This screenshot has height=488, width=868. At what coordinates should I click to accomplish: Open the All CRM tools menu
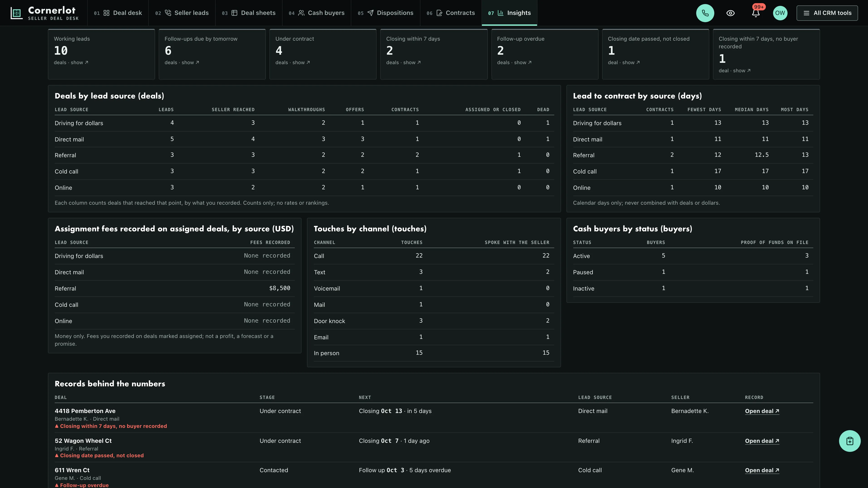pos(827,13)
